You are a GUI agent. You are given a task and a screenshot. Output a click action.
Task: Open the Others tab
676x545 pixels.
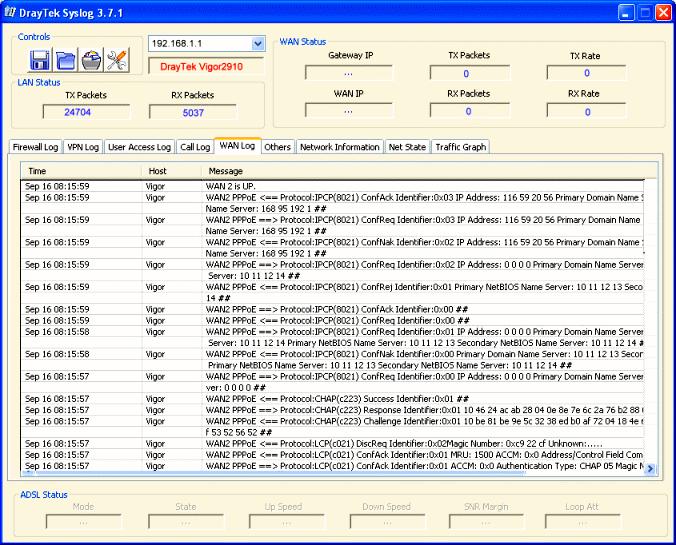tap(277, 147)
